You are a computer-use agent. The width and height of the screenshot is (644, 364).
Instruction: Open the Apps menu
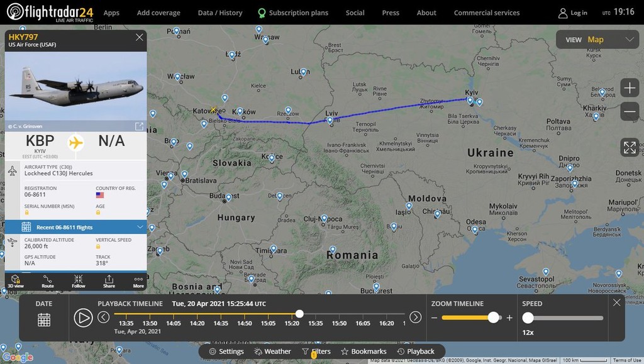point(111,13)
